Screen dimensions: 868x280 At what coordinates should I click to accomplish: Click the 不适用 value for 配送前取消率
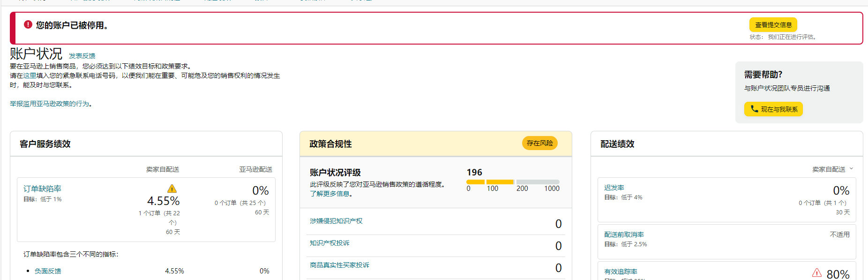pos(839,235)
